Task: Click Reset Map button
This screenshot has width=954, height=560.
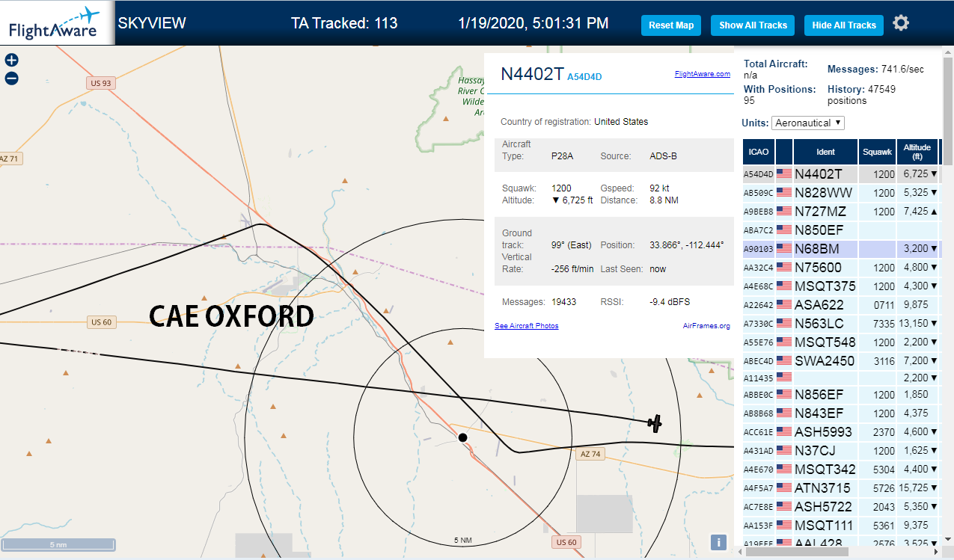Action: point(671,25)
